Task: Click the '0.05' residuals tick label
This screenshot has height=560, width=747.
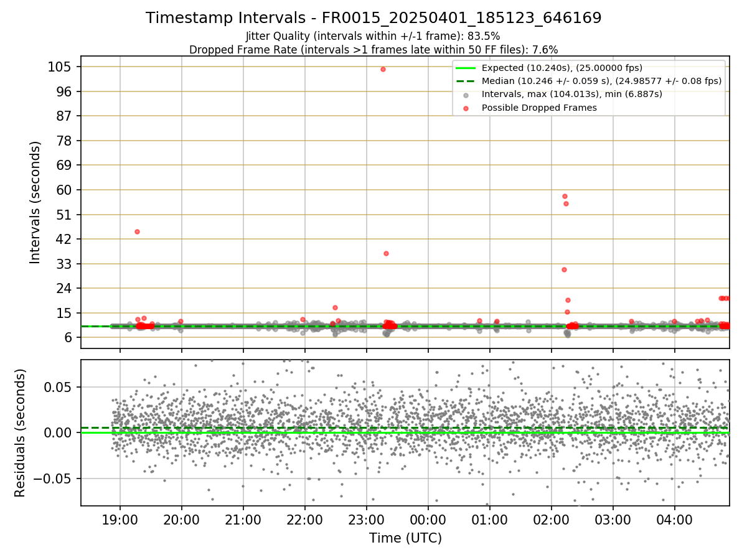Action: click(x=59, y=387)
